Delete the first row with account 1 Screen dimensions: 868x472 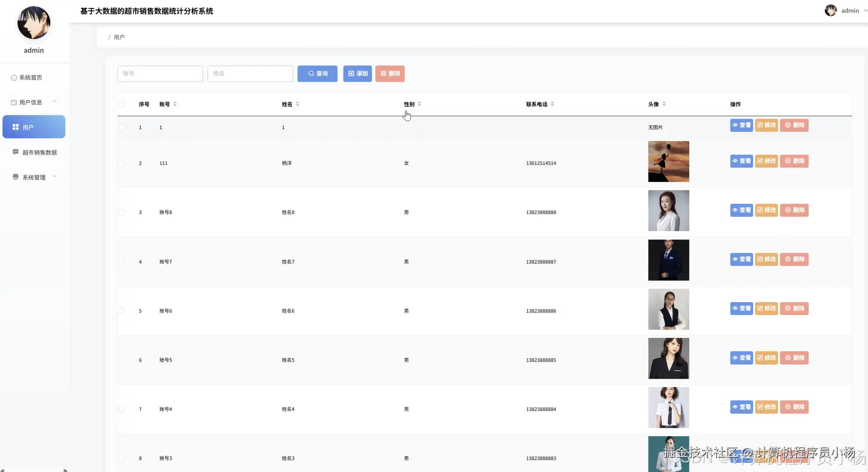click(794, 125)
